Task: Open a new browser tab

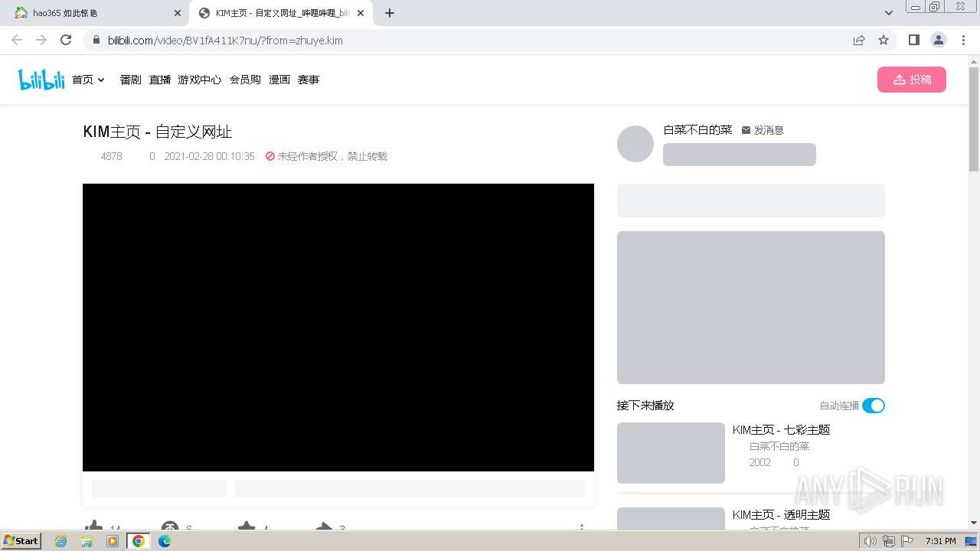Action: click(x=390, y=13)
